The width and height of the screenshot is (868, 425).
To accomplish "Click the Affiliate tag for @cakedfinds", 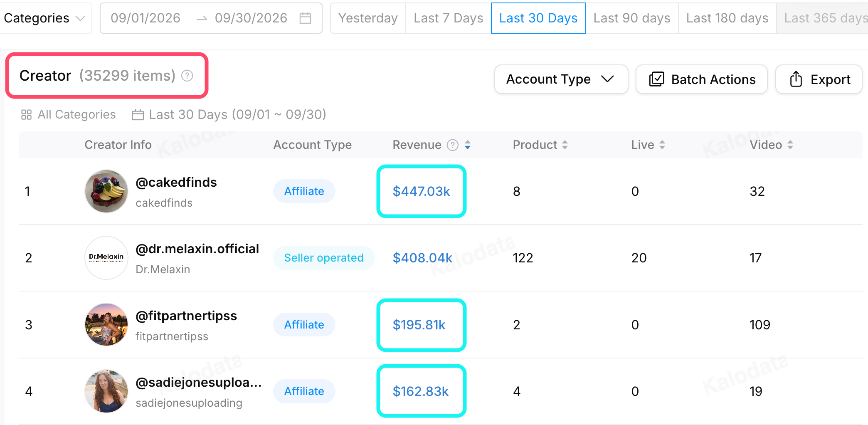I will (x=304, y=191).
